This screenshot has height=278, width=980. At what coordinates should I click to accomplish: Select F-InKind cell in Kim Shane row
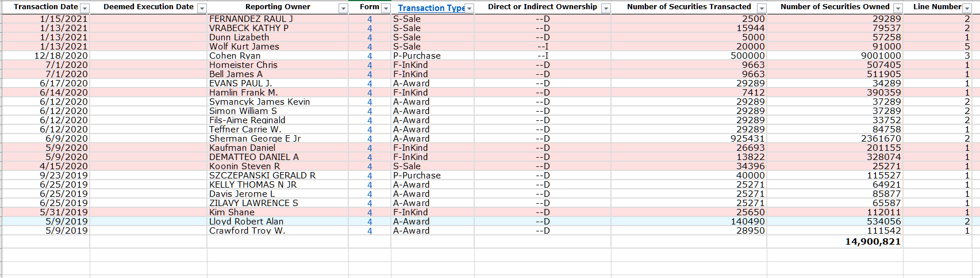pyautogui.click(x=432, y=212)
